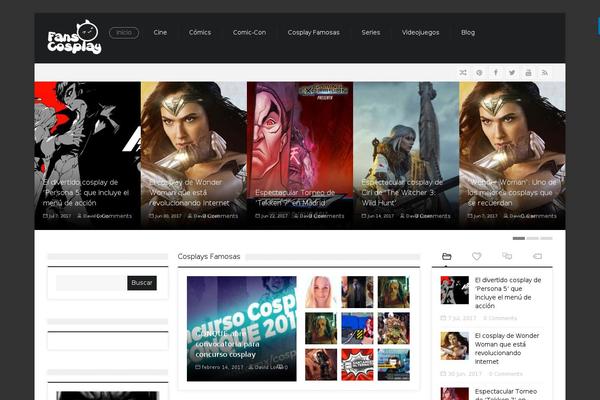Select the comments tab icon in sidebar
The width and height of the screenshot is (600, 400).
[x=507, y=256]
